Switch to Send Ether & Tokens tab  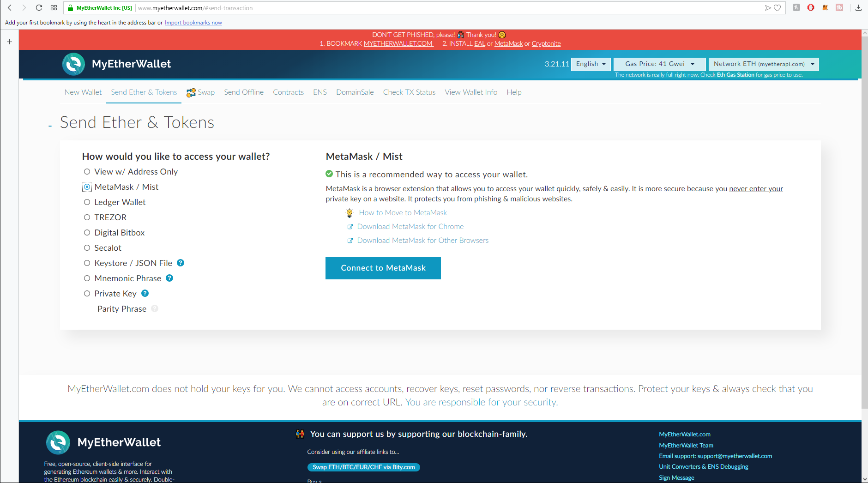(x=144, y=92)
